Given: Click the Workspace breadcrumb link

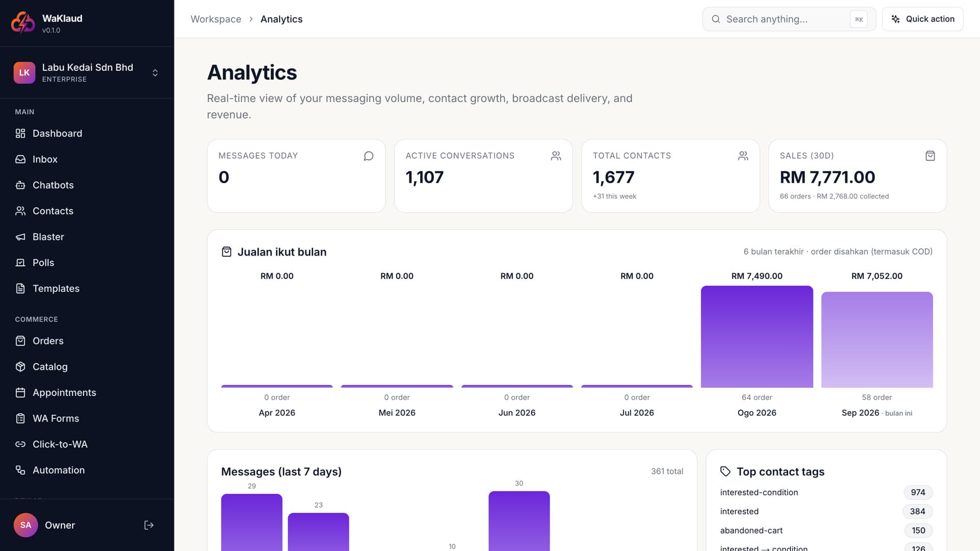Looking at the screenshot, I should (x=216, y=19).
